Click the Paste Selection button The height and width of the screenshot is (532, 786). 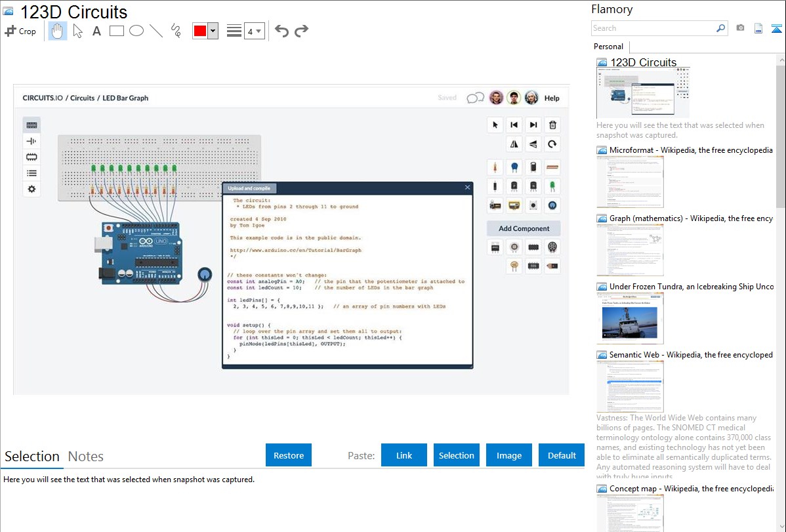pyautogui.click(x=456, y=455)
